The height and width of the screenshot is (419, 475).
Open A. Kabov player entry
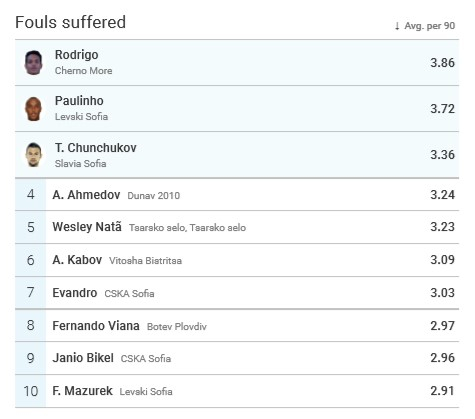(x=77, y=260)
